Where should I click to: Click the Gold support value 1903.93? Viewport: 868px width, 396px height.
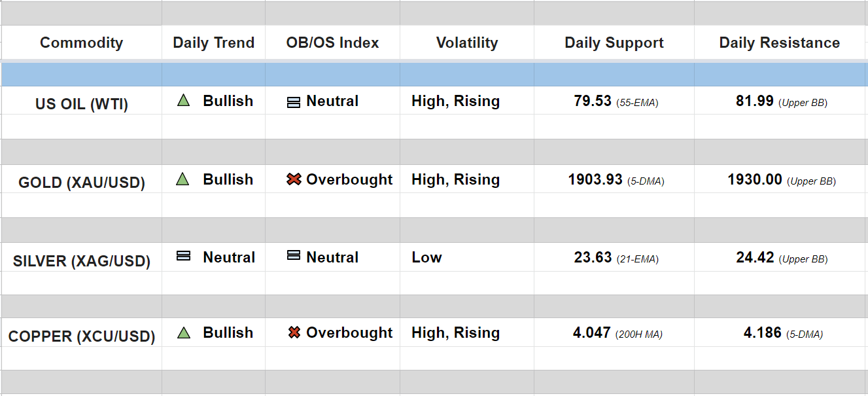[595, 180]
